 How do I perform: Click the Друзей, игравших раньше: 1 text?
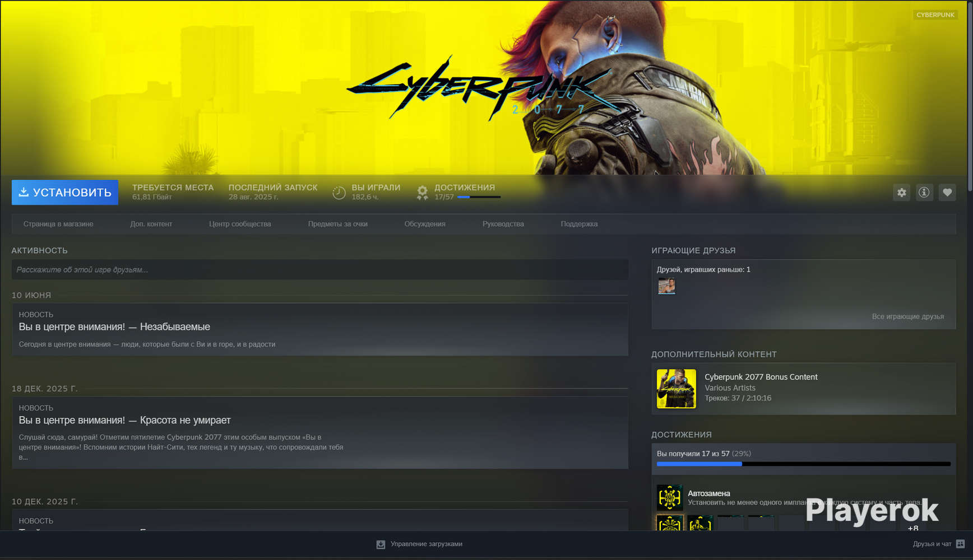point(703,269)
